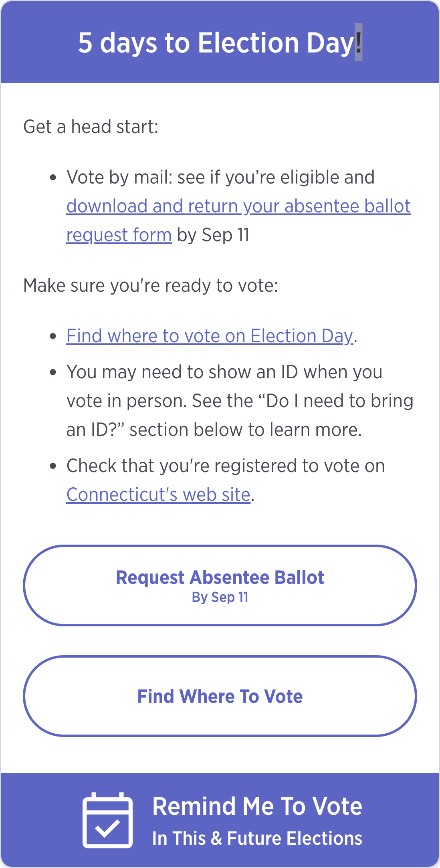440x868 pixels.
Task: Open the absentee ballot request form link
Action: [x=238, y=206]
